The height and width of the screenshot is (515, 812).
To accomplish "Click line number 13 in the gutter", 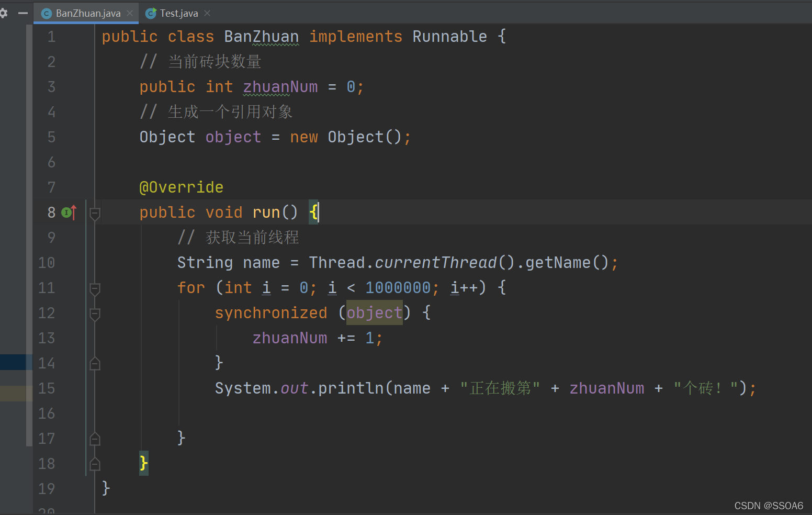I will tap(47, 338).
